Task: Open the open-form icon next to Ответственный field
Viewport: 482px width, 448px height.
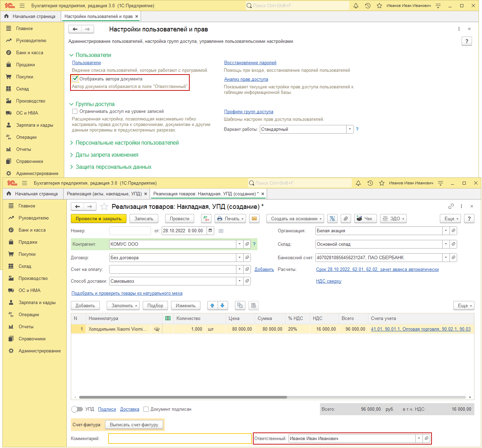Action: [x=426, y=438]
